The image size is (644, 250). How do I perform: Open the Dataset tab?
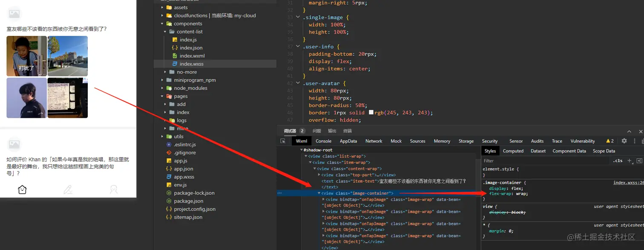[538, 151]
